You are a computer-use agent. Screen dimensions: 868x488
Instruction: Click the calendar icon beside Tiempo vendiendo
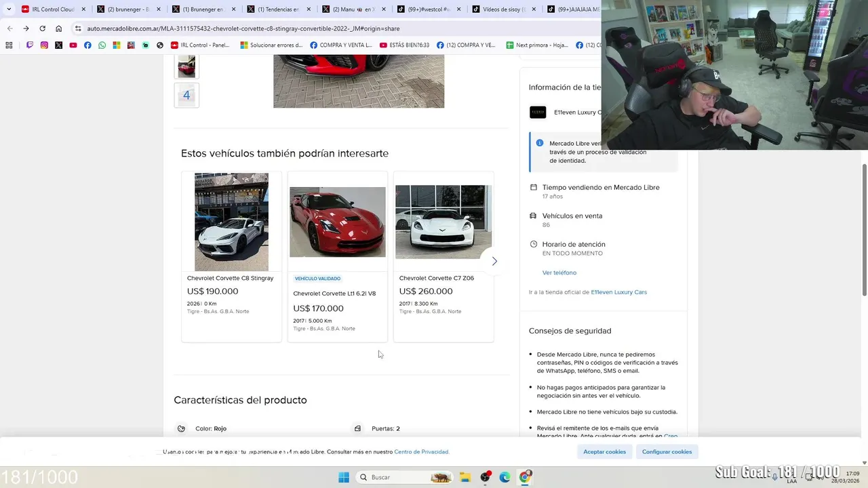coord(534,187)
